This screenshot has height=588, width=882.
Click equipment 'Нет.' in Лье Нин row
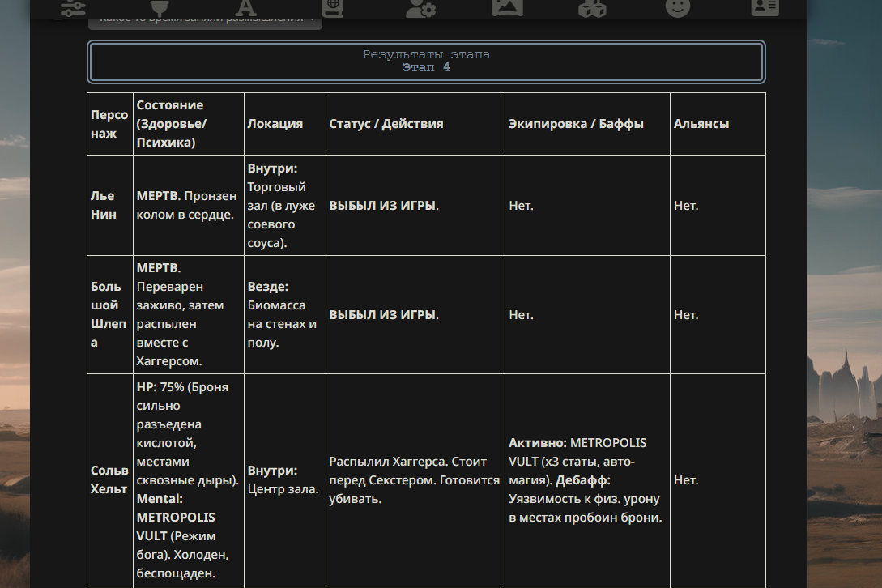point(587,206)
